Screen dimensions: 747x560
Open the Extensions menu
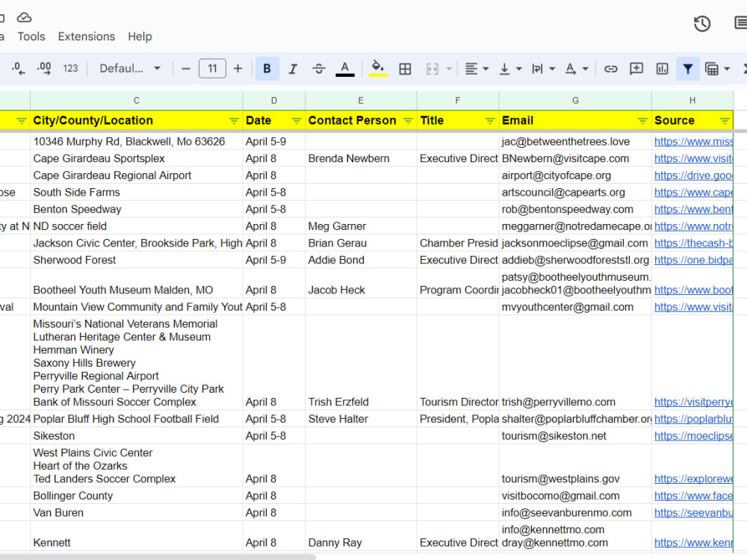point(87,37)
